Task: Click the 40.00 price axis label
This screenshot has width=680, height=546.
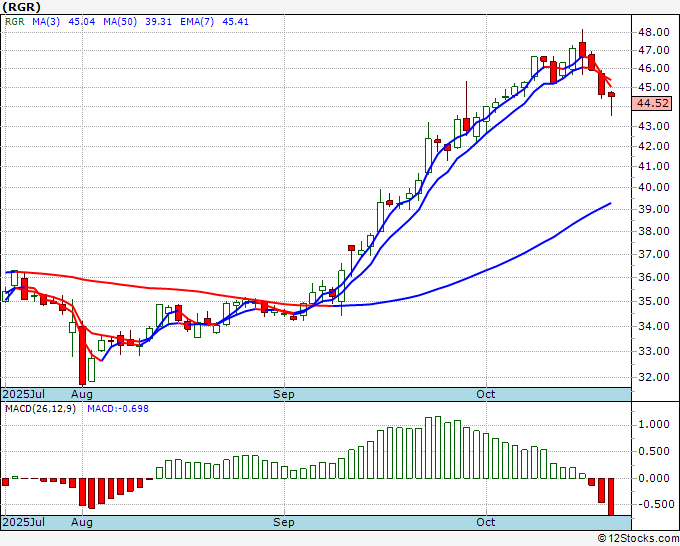Action: point(654,188)
